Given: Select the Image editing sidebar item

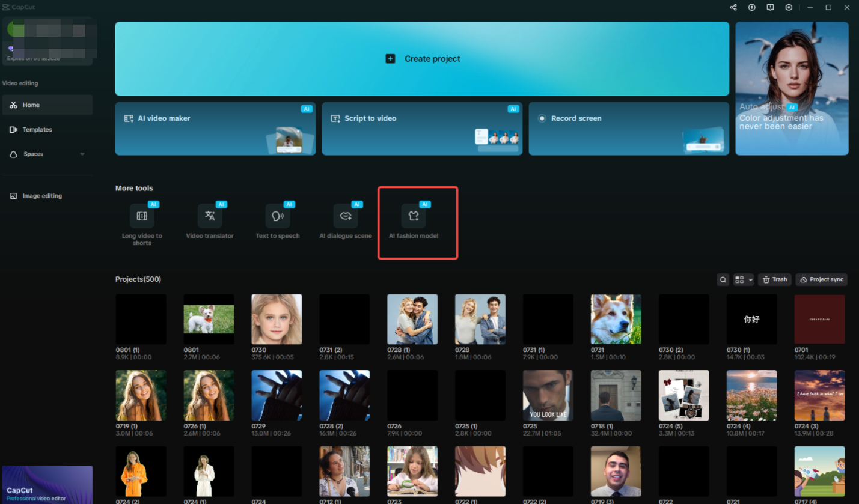Looking at the screenshot, I should point(43,195).
